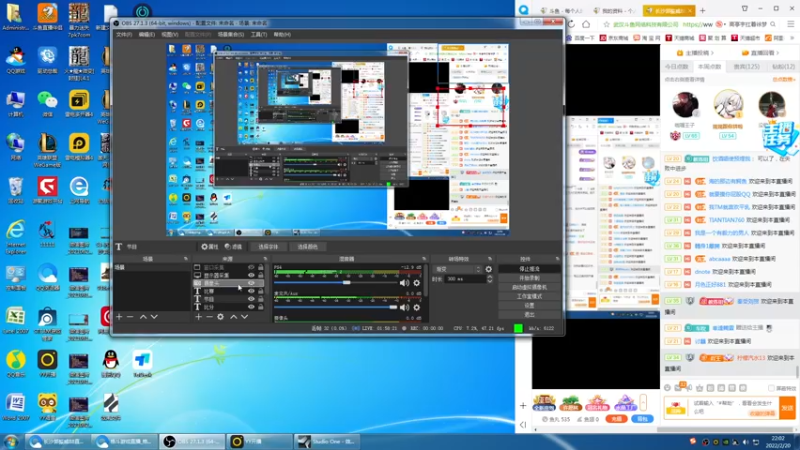Expand gift bar with up arrow button
800x450 pixels.
pos(643,402)
